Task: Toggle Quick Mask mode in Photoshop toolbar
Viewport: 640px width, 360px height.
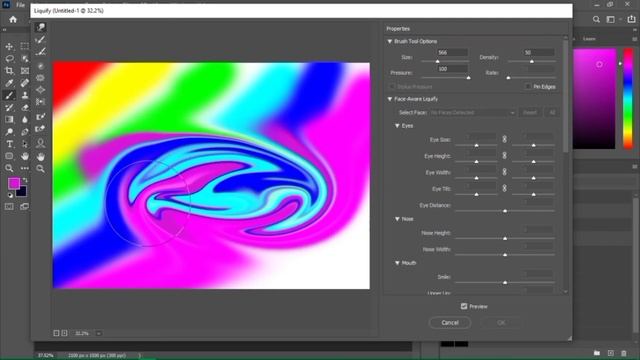Action: pos(9,207)
